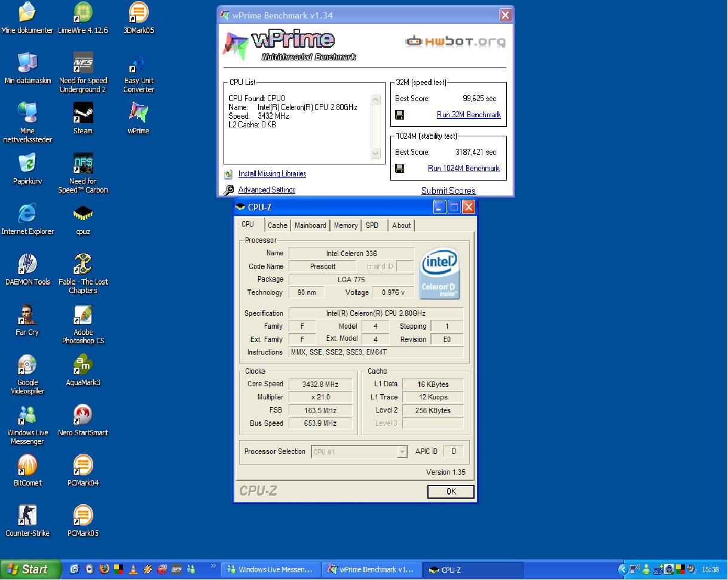Click the hwbot.org logo in wPrime
Screen dimensions: 728x580
tap(455, 41)
